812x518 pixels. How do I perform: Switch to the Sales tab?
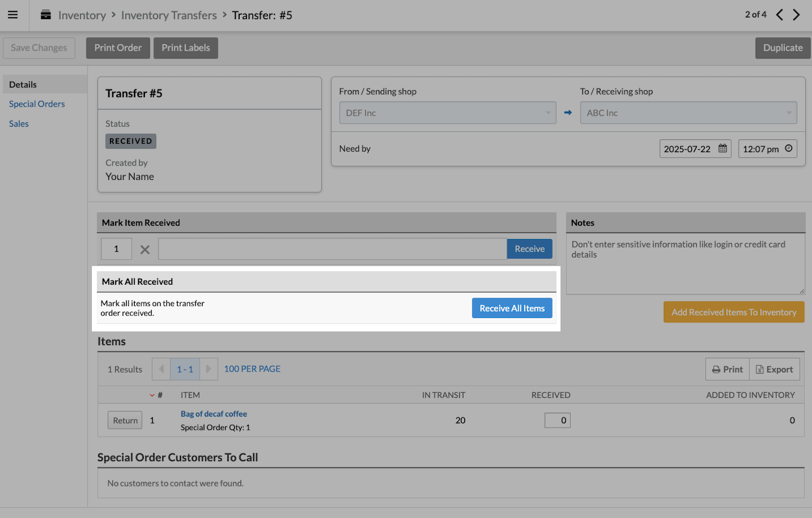click(x=19, y=123)
